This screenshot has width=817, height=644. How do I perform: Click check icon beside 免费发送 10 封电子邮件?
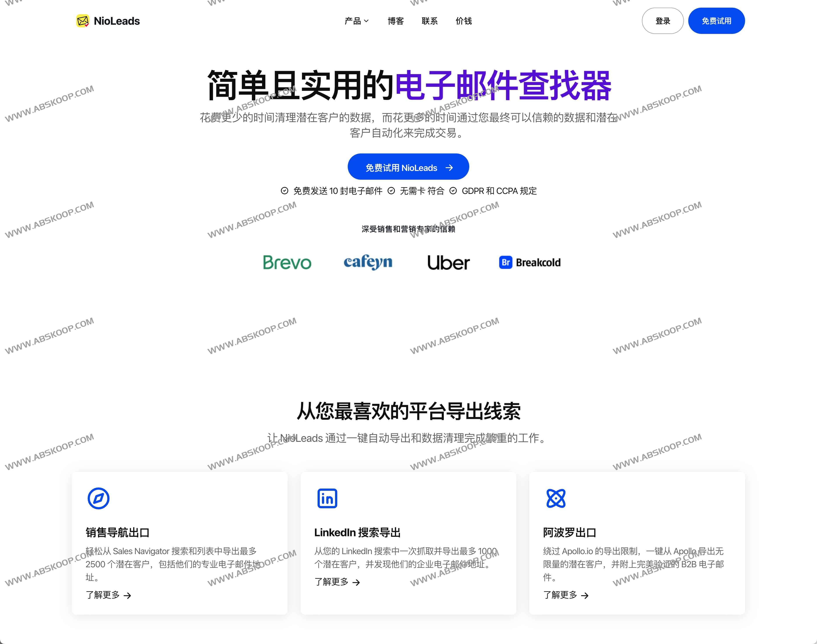pos(285,191)
